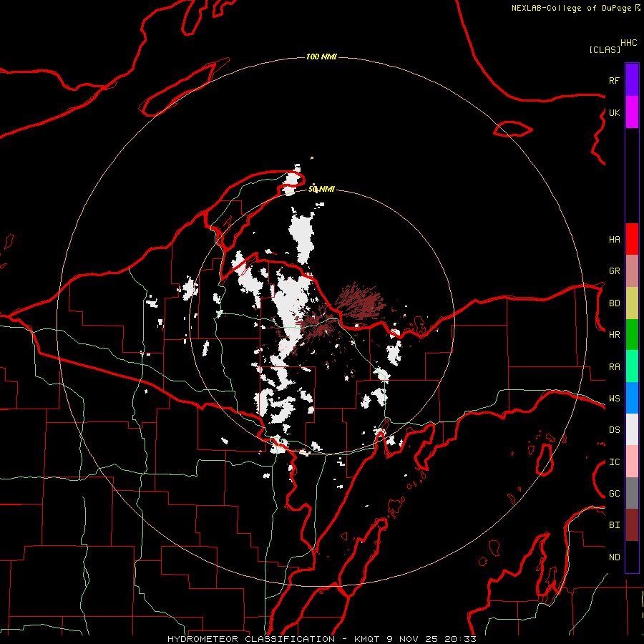The height and width of the screenshot is (644, 644).
Task: Pick the dark brown BI legend swatch
Action: click(x=632, y=525)
